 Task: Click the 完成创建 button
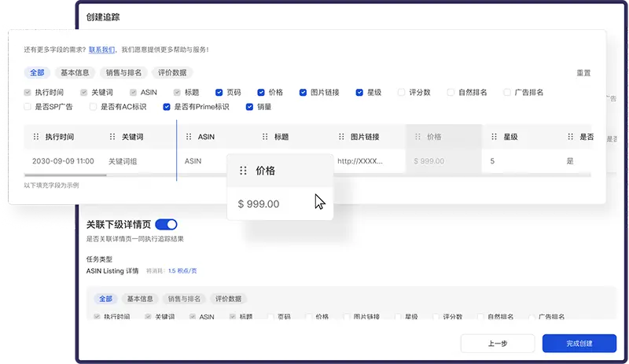coord(579,344)
